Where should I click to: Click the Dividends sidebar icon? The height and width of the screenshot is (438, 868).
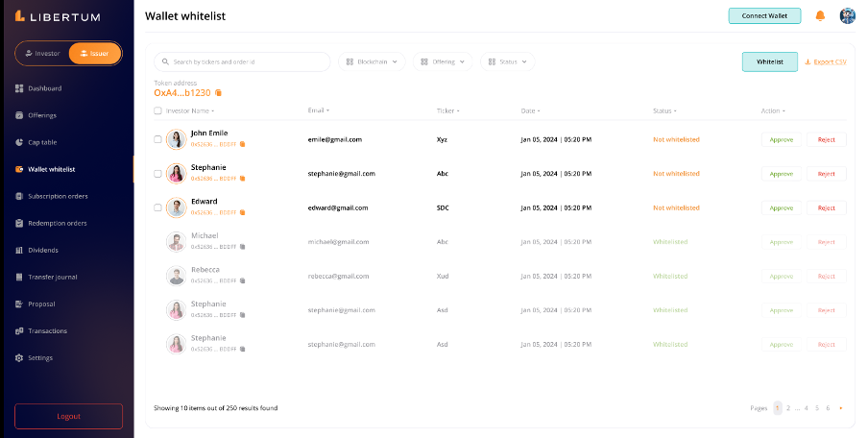pyautogui.click(x=19, y=250)
